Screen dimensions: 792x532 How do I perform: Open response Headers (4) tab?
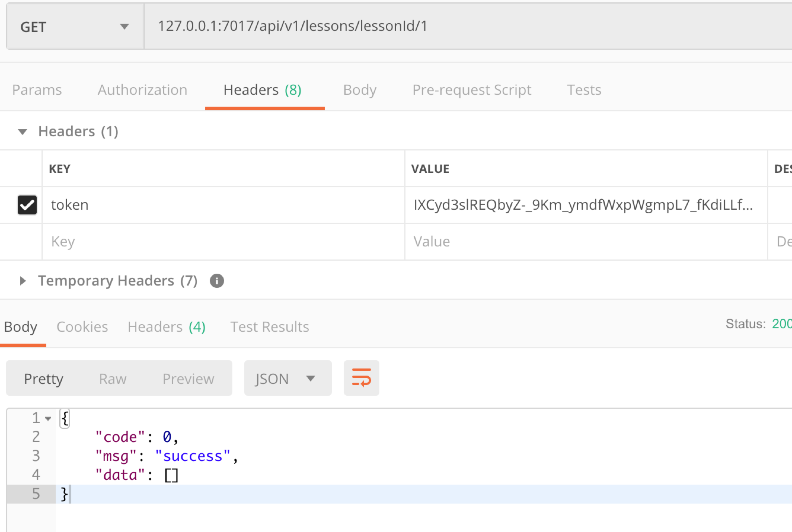click(166, 327)
